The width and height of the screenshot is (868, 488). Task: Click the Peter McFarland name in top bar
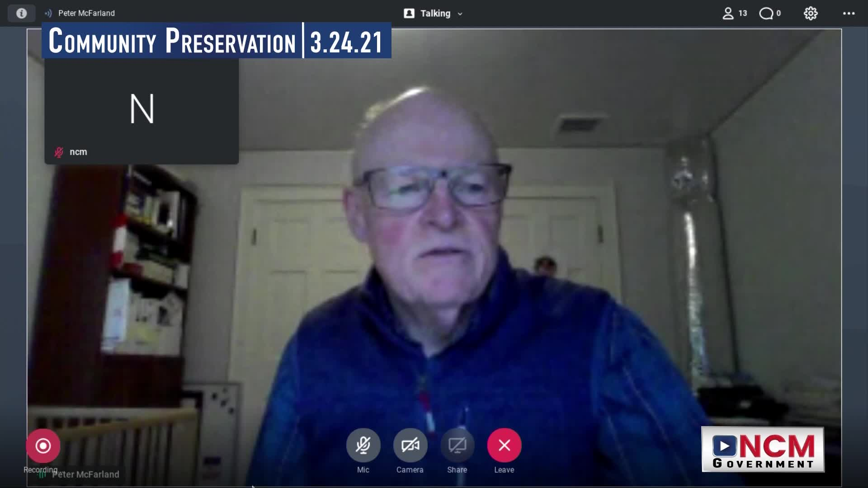click(x=86, y=13)
